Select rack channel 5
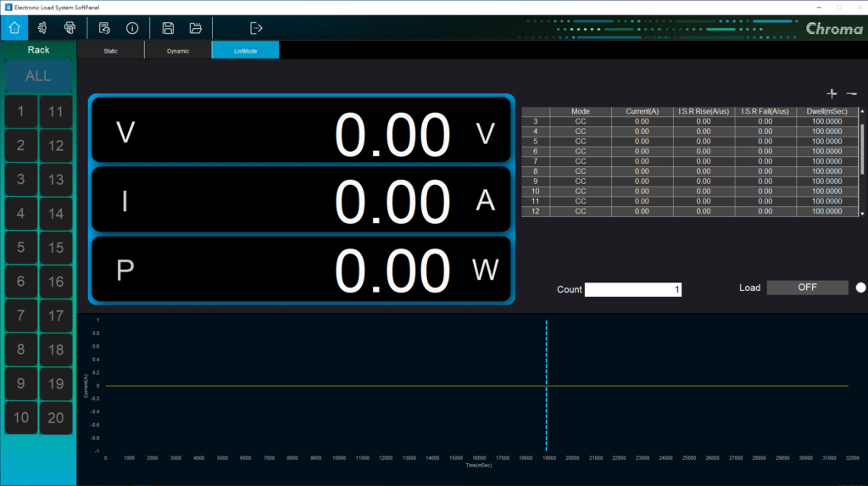 point(21,247)
